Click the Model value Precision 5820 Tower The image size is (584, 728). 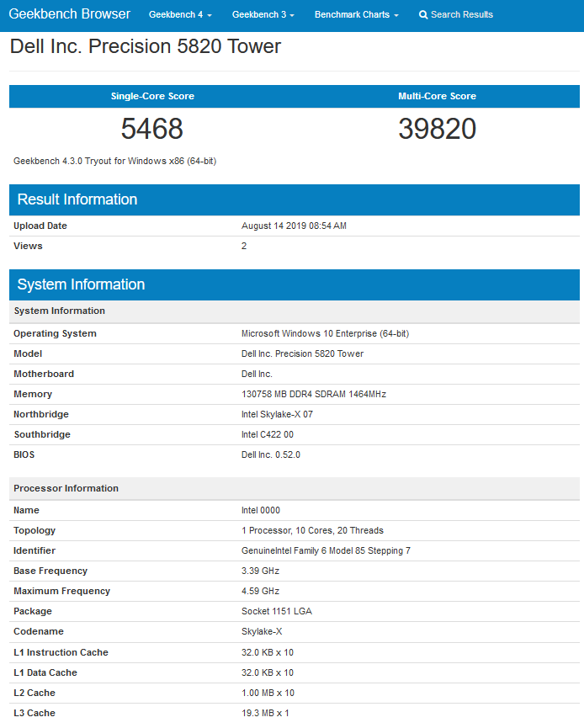(302, 353)
